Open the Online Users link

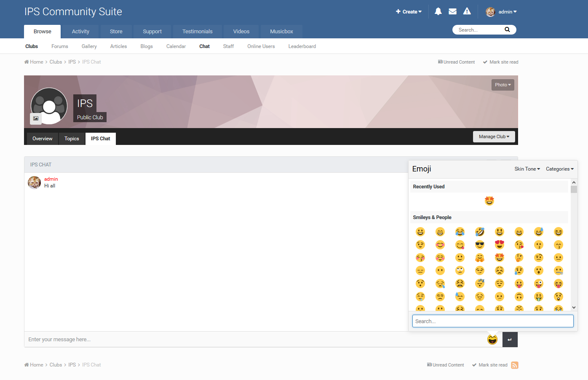(261, 46)
